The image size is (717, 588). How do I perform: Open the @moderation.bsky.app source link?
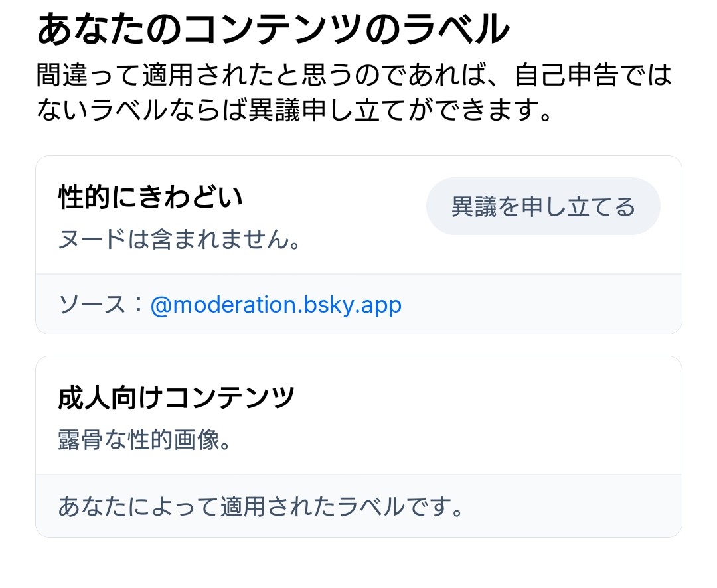point(276,305)
